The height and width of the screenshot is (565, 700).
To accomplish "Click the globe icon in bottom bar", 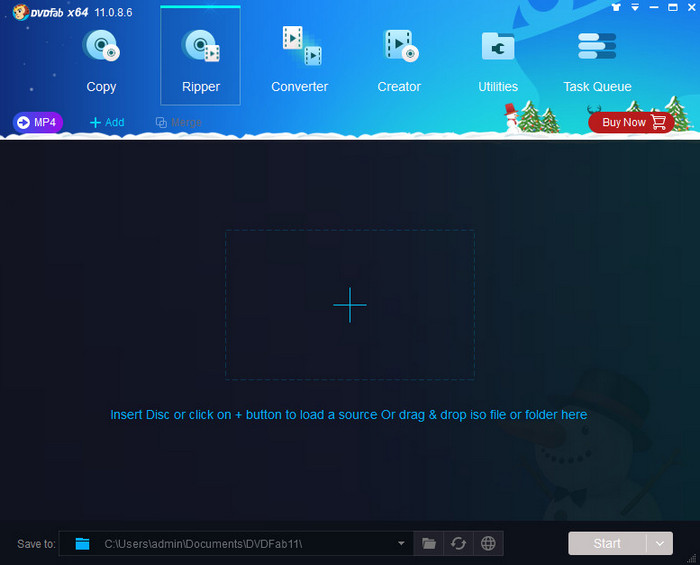I will 488,543.
